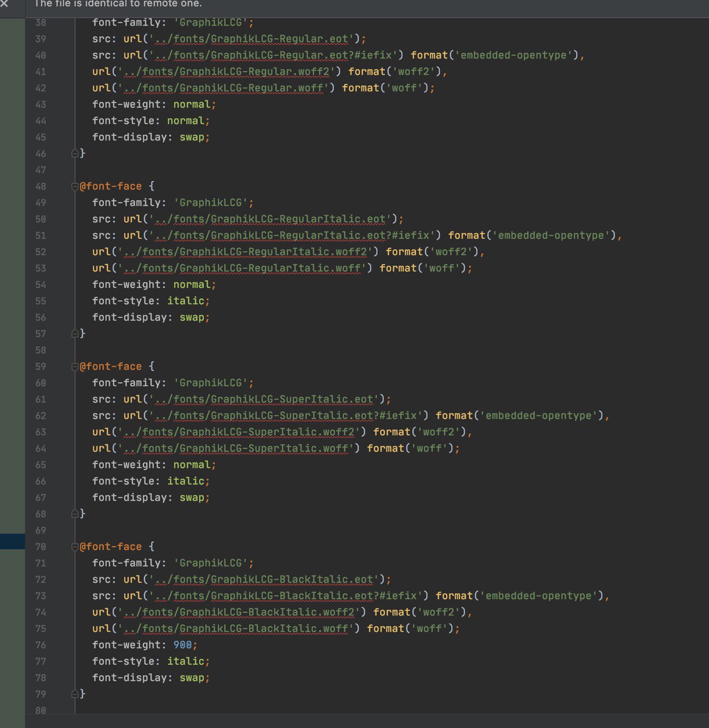Click the blue change marker in left strip
This screenshot has height=728, width=709.
click(12, 541)
